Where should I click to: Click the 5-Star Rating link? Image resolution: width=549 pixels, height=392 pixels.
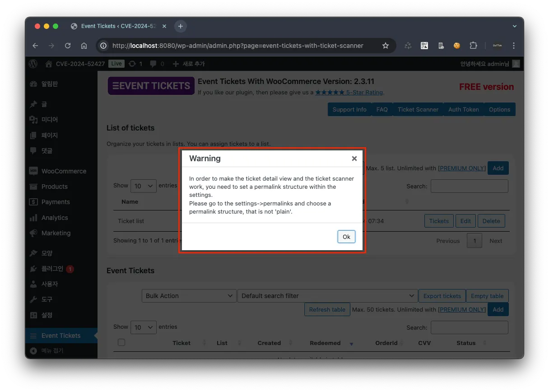(x=349, y=92)
